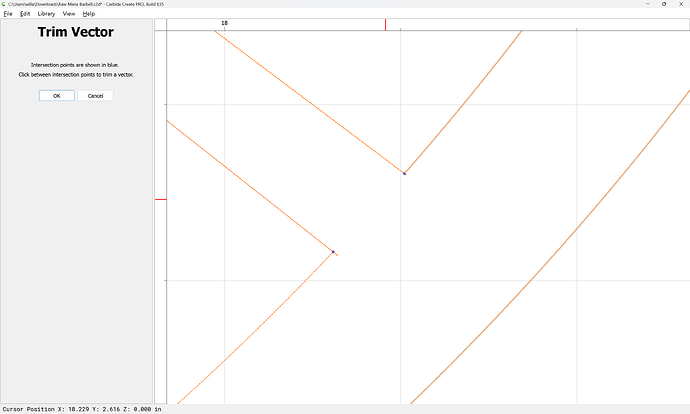Click the Trim Vector panel heading

click(x=76, y=32)
